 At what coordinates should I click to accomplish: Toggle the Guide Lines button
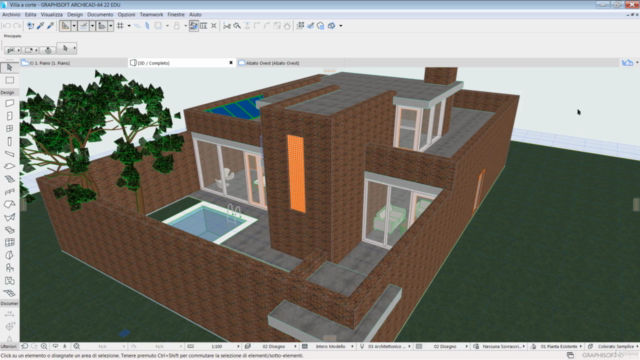click(x=65, y=26)
